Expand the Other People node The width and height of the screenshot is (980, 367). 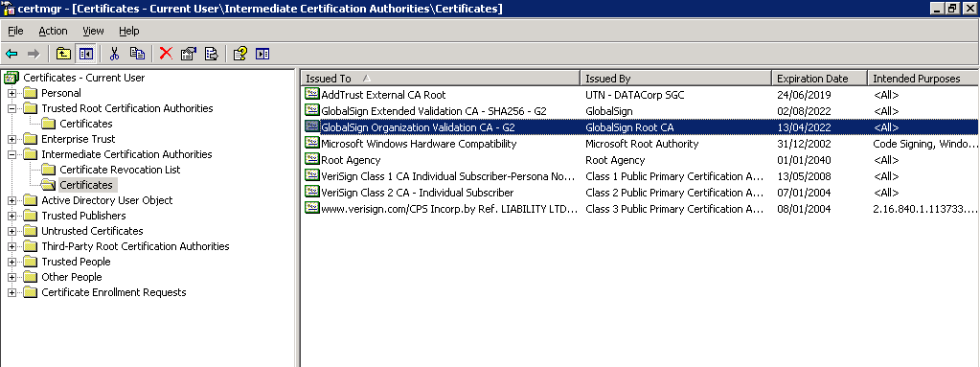pyautogui.click(x=11, y=277)
